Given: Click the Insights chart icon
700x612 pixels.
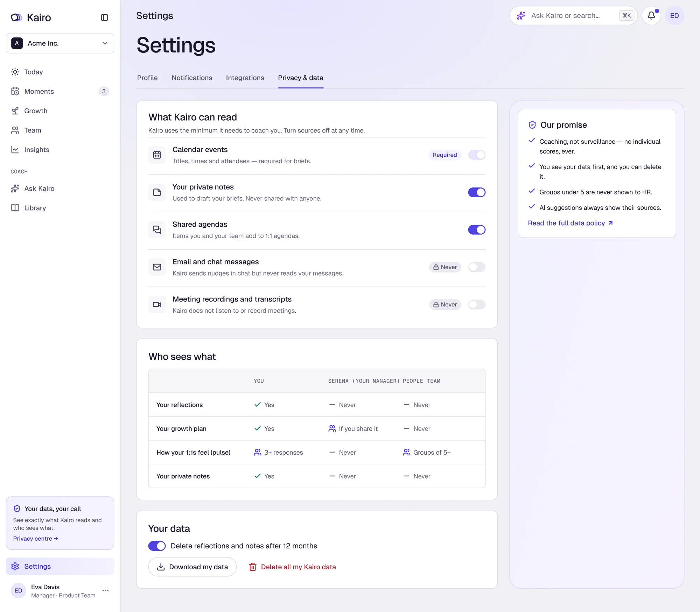Looking at the screenshot, I should pos(15,150).
